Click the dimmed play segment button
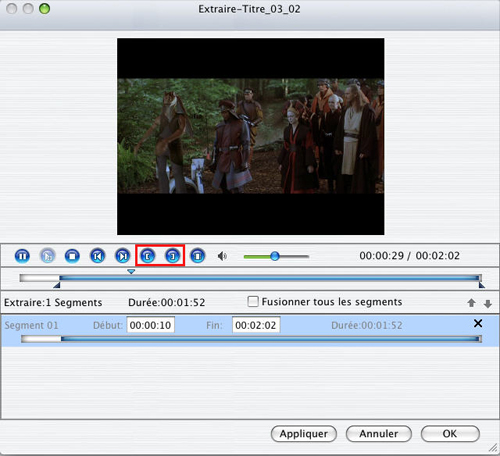 tap(47, 256)
